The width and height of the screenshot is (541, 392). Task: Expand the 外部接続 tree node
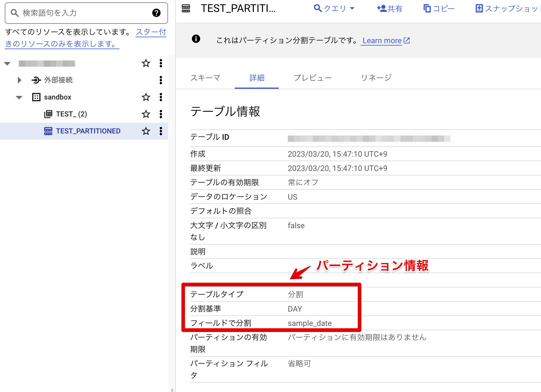point(19,80)
